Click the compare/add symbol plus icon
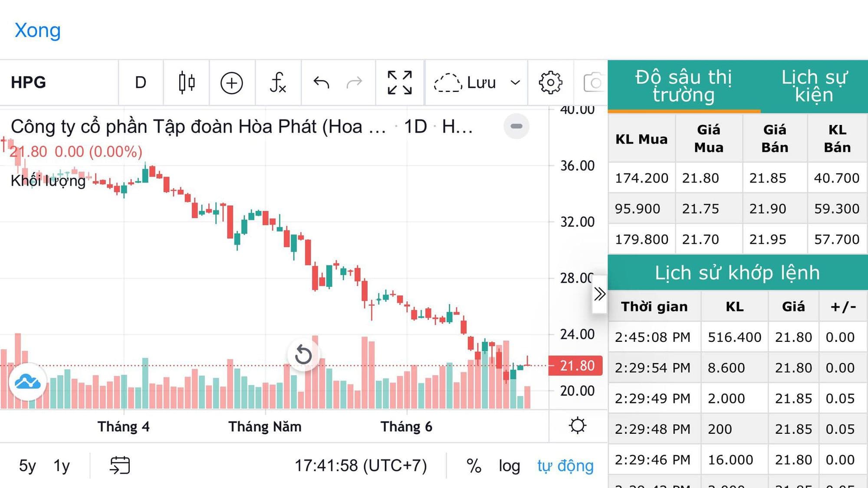Image resolution: width=868 pixels, height=488 pixels. coord(231,82)
